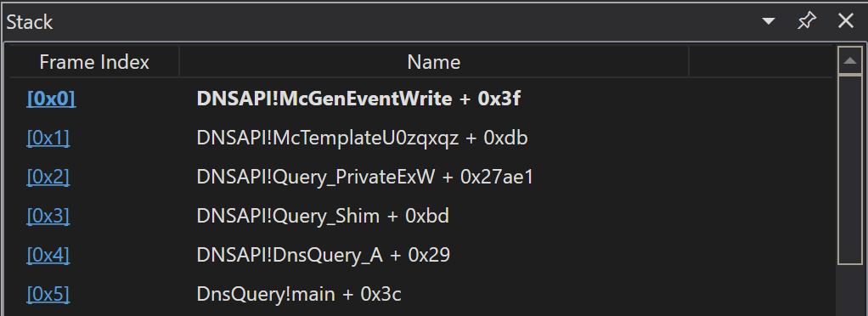Click the Stack panel title text
Screen dimensions: 868x316
(x=30, y=22)
